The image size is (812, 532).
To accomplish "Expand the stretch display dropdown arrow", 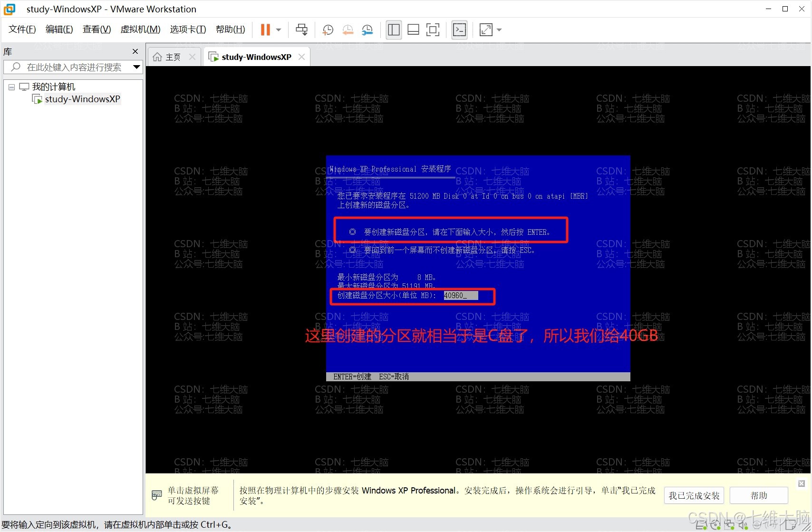I will click(499, 30).
